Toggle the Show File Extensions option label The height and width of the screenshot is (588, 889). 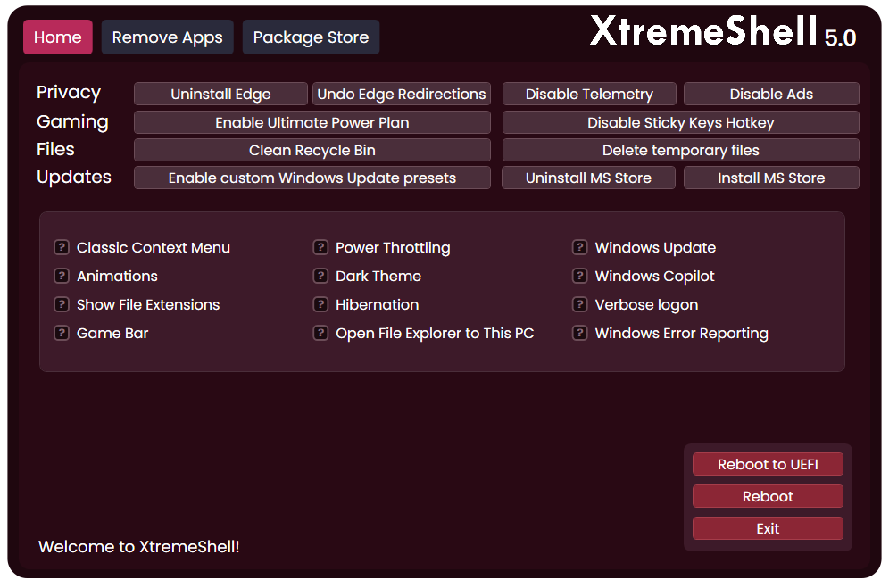[x=148, y=304]
